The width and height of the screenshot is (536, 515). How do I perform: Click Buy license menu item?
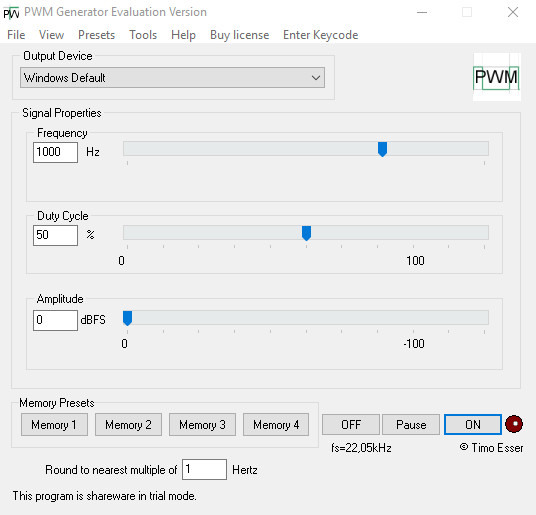(239, 35)
